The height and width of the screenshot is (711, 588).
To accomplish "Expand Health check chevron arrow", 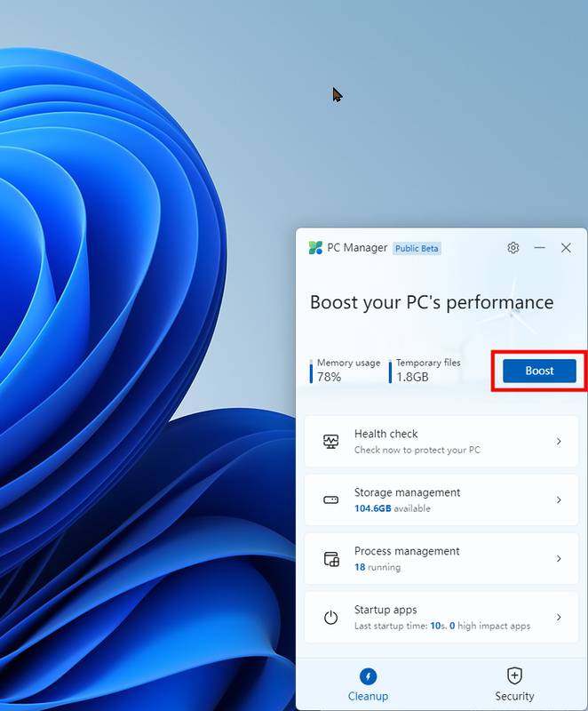I will tap(559, 441).
